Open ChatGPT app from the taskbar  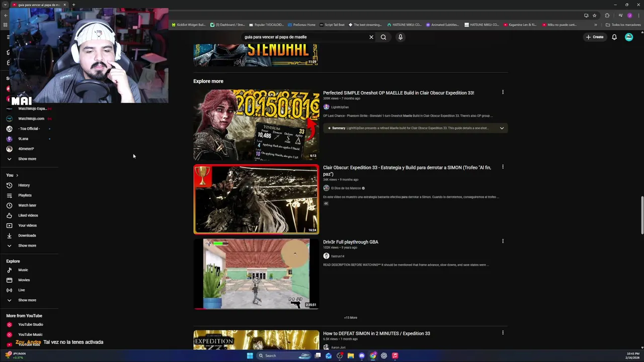(384, 355)
